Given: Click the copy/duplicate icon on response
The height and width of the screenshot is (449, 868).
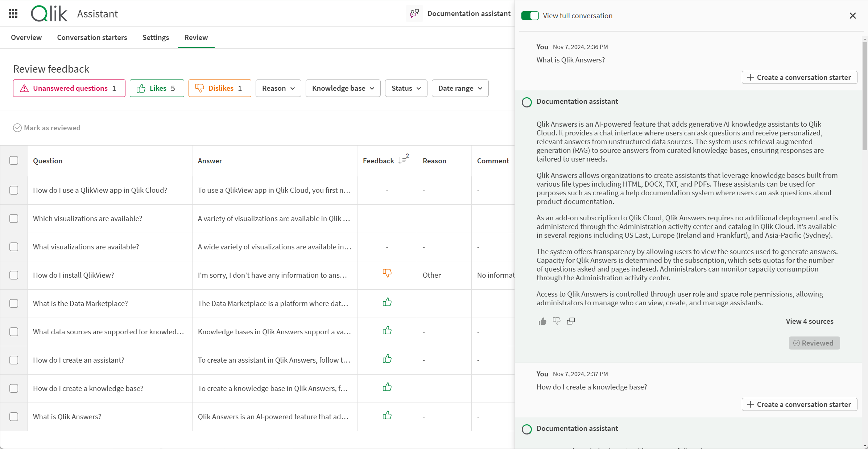Looking at the screenshot, I should (571, 321).
